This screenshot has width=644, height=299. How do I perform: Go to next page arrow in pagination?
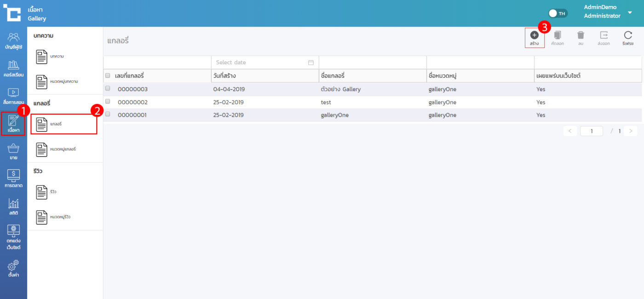tap(631, 131)
